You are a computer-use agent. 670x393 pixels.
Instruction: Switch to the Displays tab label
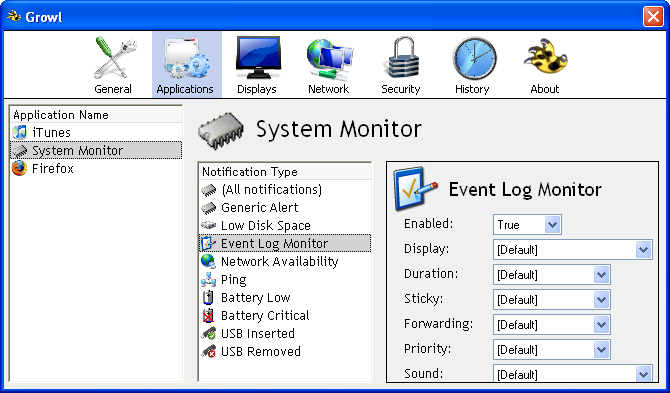coord(257,89)
